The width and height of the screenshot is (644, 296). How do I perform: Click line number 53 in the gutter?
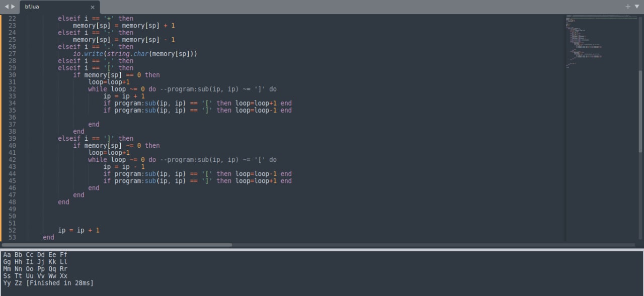pos(12,237)
